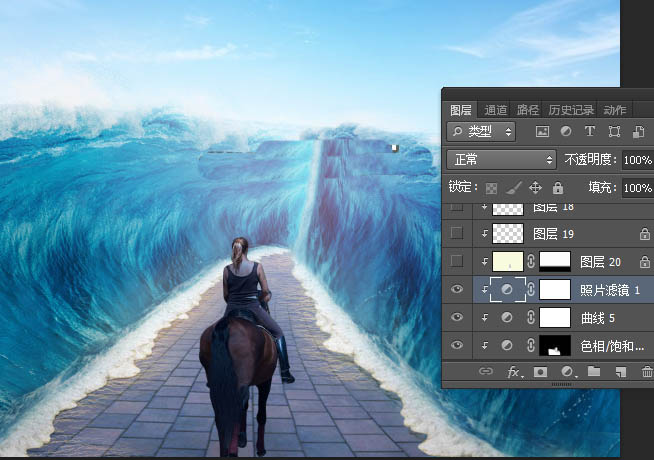Click mask link icon of 图层 20
The width and height of the screenshot is (654, 460).
click(x=531, y=261)
